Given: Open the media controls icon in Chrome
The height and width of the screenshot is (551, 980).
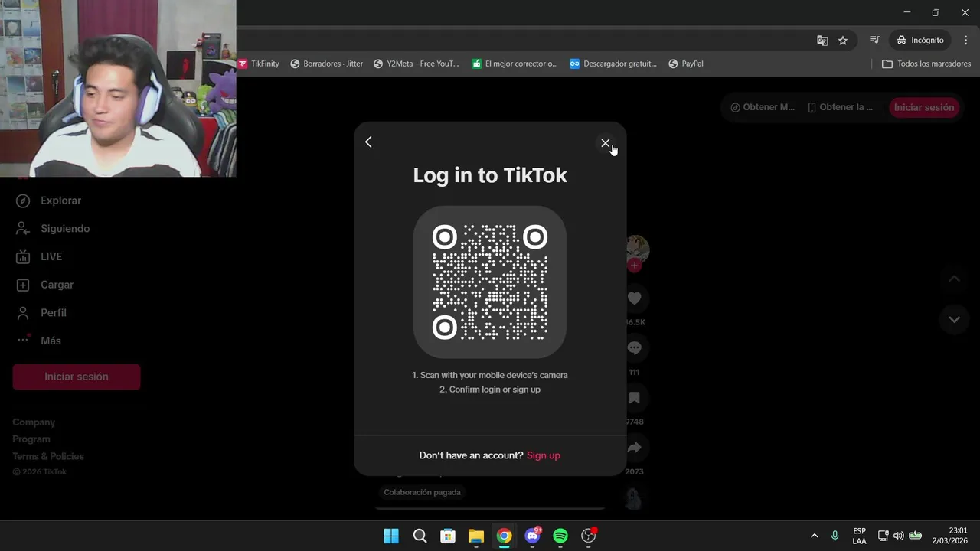Looking at the screenshot, I should pyautogui.click(x=874, y=40).
